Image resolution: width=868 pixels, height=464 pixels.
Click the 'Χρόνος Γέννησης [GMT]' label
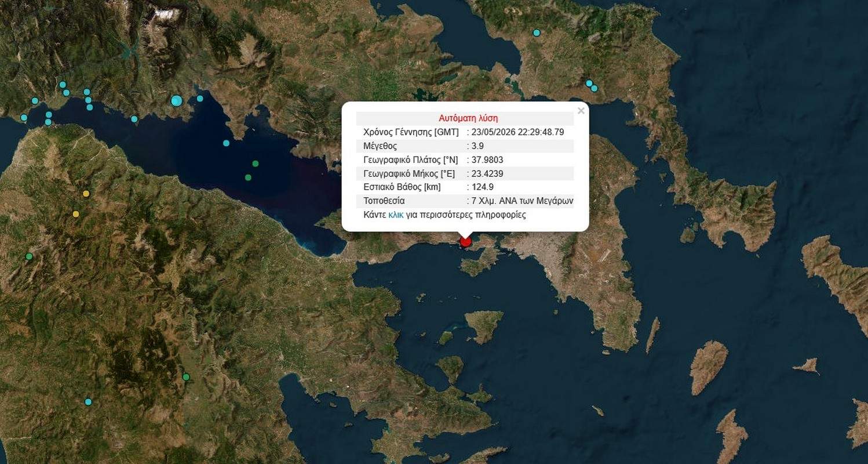[411, 132]
